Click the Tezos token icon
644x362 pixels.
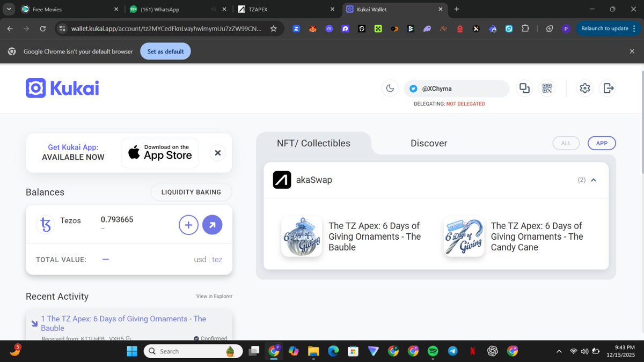tap(46, 225)
